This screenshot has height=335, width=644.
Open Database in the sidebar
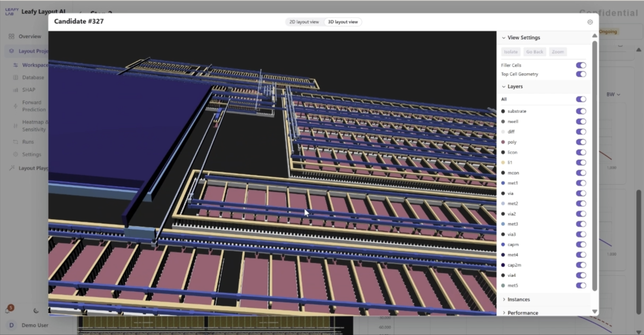33,77
